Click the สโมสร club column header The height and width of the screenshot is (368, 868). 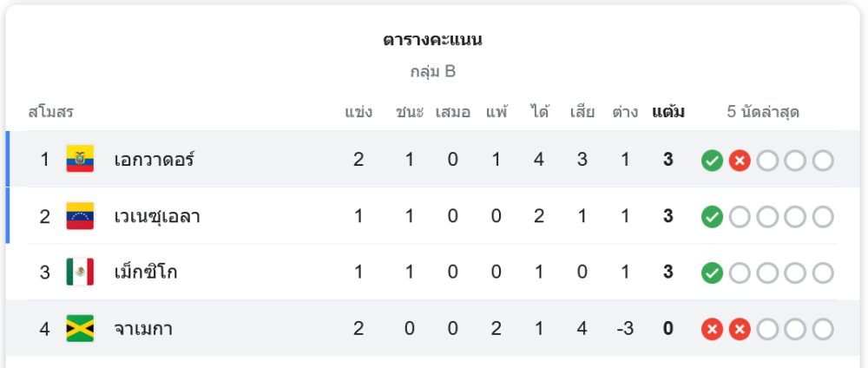(x=50, y=112)
